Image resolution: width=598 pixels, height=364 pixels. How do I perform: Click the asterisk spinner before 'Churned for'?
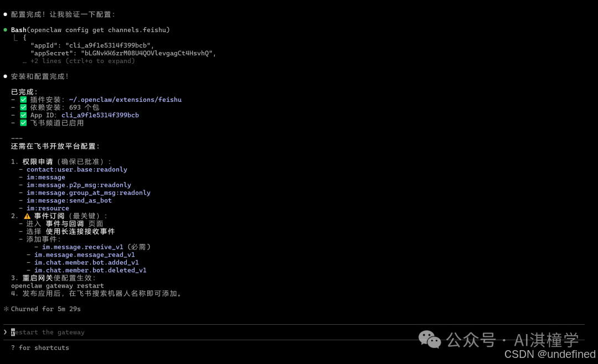[x=6, y=309]
